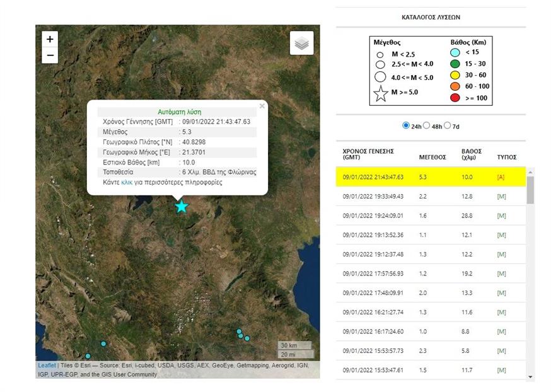Select the 48h time range
This screenshot has height=392, width=551.
click(427, 125)
